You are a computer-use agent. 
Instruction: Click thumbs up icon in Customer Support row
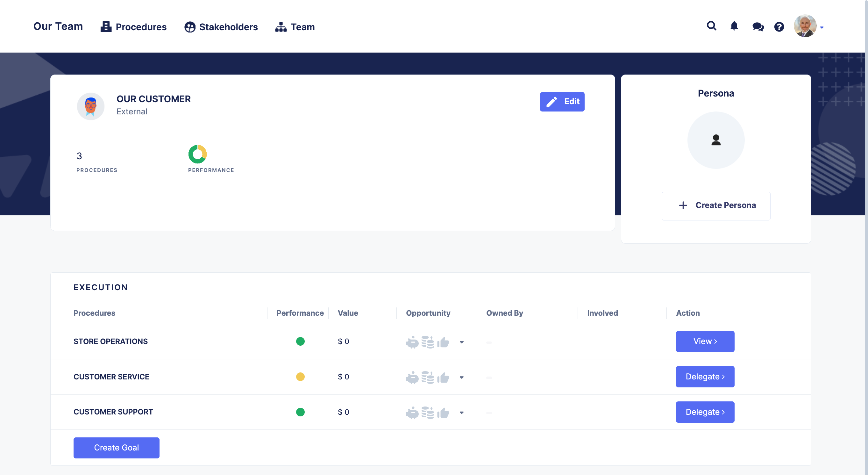pos(443,412)
